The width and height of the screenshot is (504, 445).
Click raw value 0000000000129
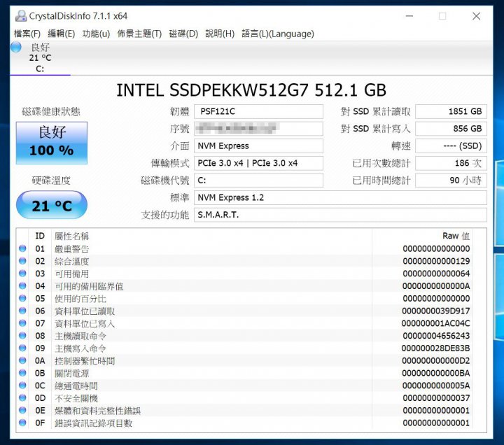point(436,261)
